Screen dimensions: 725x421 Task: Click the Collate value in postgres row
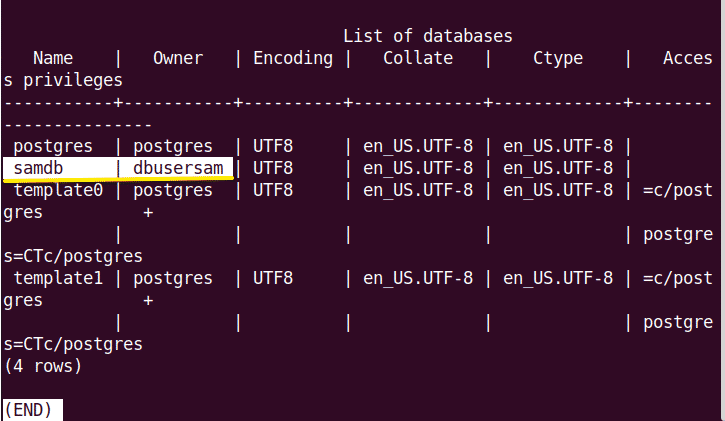[418, 146]
